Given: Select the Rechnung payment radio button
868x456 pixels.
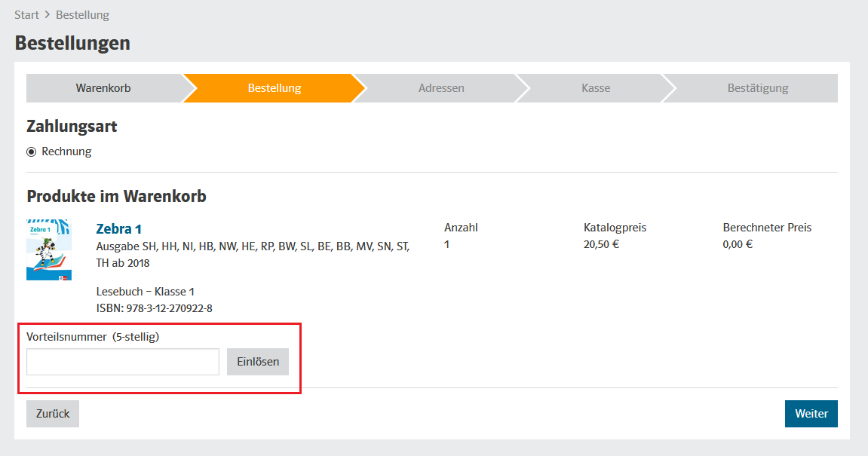Looking at the screenshot, I should [x=32, y=152].
